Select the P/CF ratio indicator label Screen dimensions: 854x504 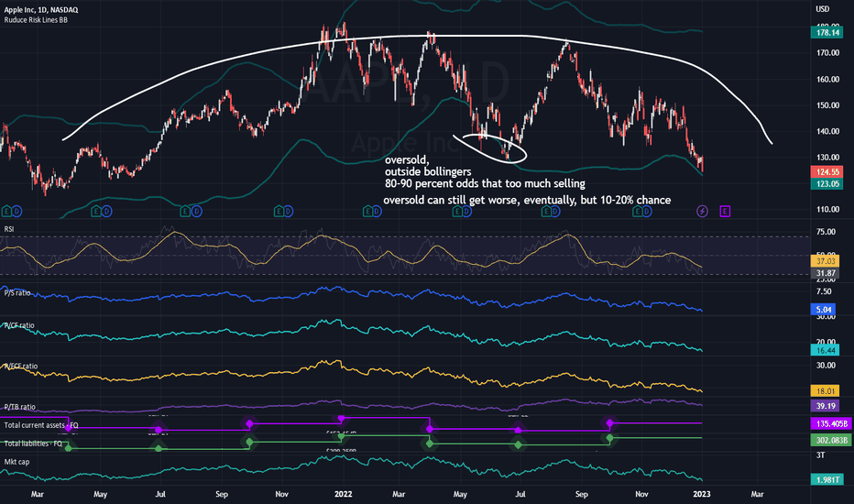pos(19,325)
